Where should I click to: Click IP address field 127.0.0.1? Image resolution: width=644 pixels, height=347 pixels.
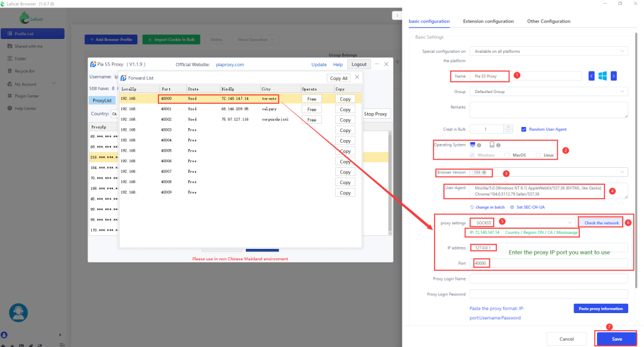(x=548, y=248)
